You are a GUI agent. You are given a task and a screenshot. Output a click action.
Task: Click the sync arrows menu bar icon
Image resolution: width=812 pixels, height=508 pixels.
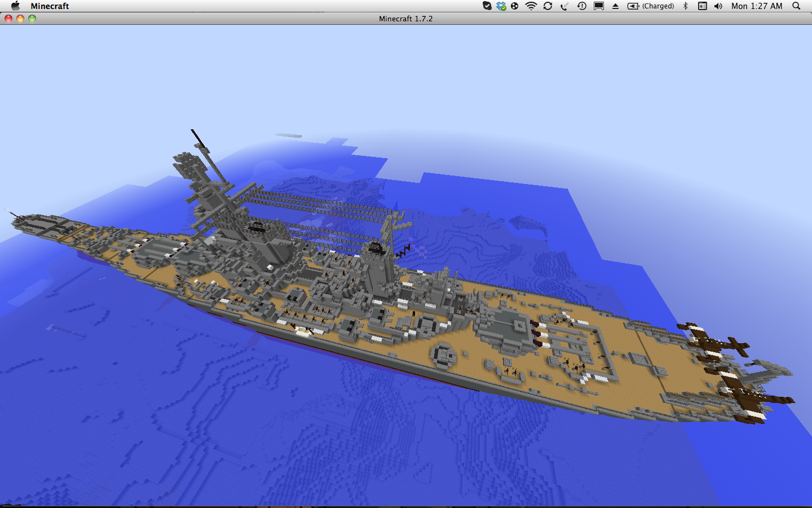point(548,6)
